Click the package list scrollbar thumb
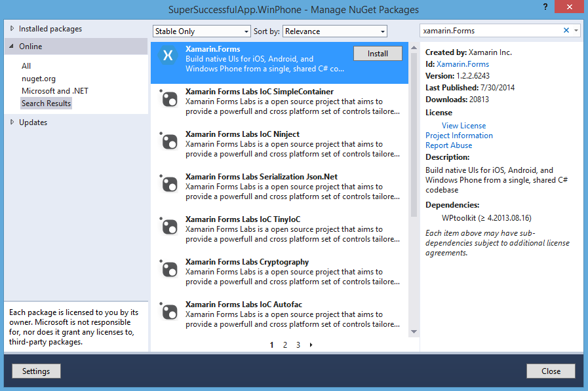This screenshot has height=391, width=588. 414,135
